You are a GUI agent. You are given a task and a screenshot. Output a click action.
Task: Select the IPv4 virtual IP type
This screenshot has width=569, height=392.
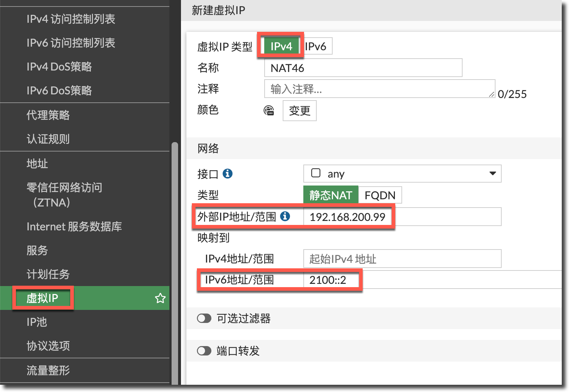click(x=281, y=46)
